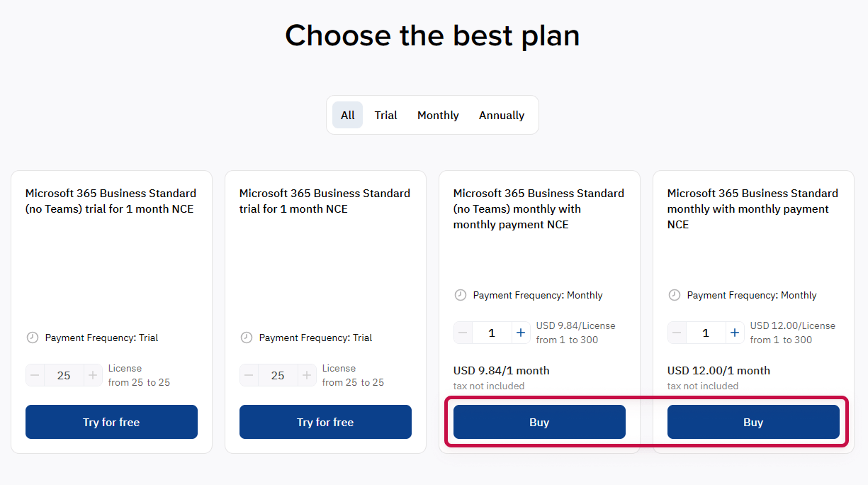Decrease license count on the no Teams monthly plan
The height and width of the screenshot is (485, 868).
tap(463, 332)
